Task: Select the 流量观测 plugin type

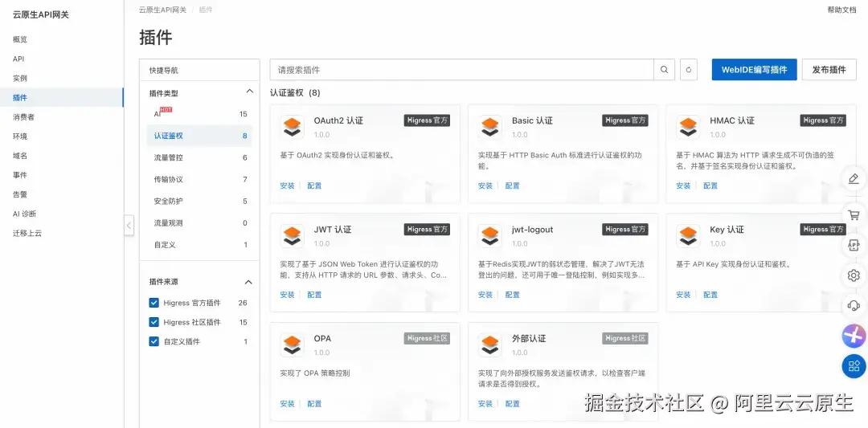Action: 199,223
